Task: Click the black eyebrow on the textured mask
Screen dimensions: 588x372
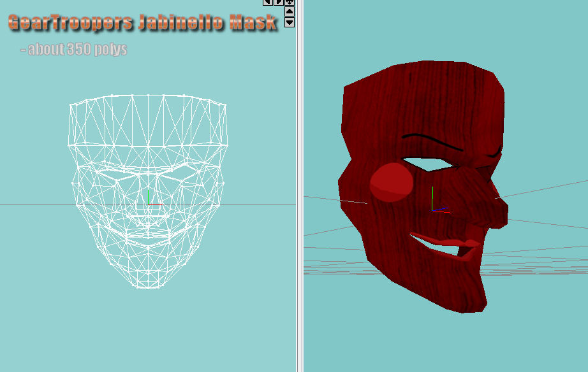Action: click(429, 139)
